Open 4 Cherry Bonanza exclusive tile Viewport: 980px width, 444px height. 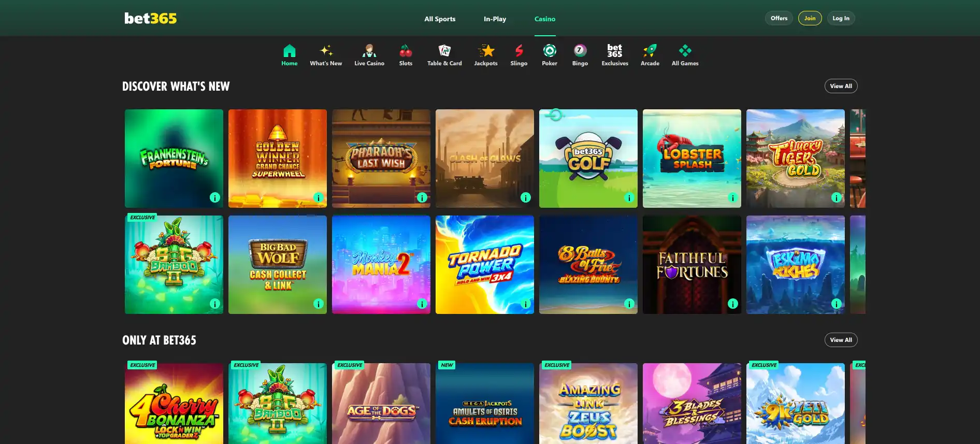coord(174,404)
